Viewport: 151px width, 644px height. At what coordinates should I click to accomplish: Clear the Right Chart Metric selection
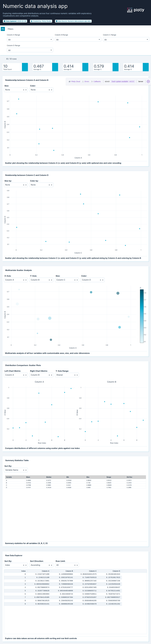[x=49, y=375]
